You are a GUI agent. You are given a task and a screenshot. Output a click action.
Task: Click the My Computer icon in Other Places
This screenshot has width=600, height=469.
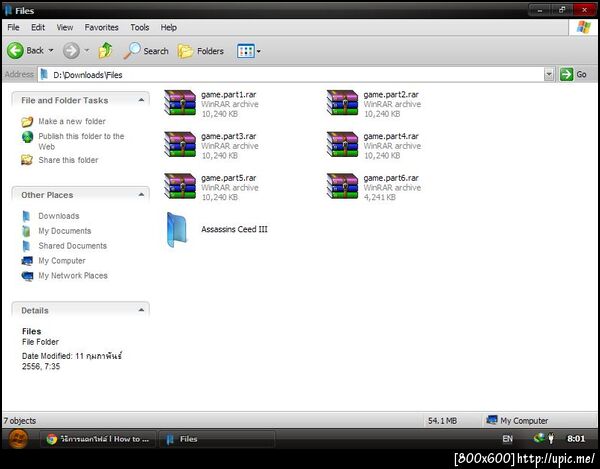27,261
